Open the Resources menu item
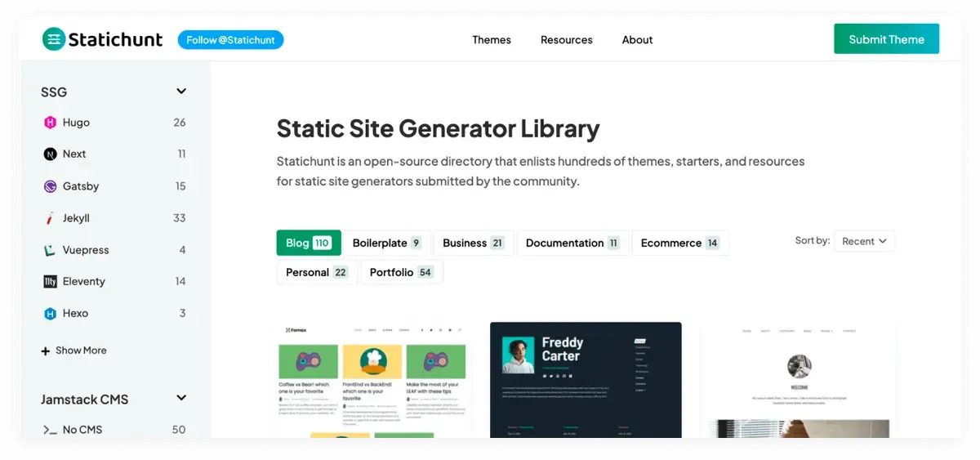Screen dimensions: 980x460 pos(567,39)
